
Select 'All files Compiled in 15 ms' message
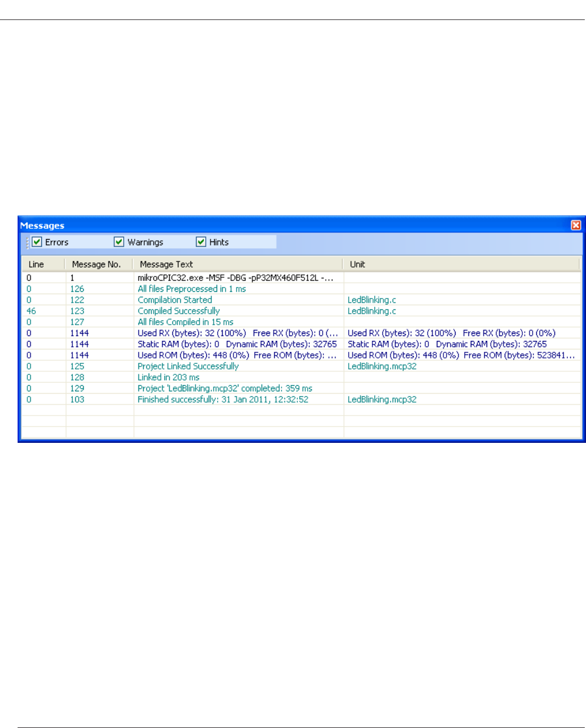pos(185,322)
